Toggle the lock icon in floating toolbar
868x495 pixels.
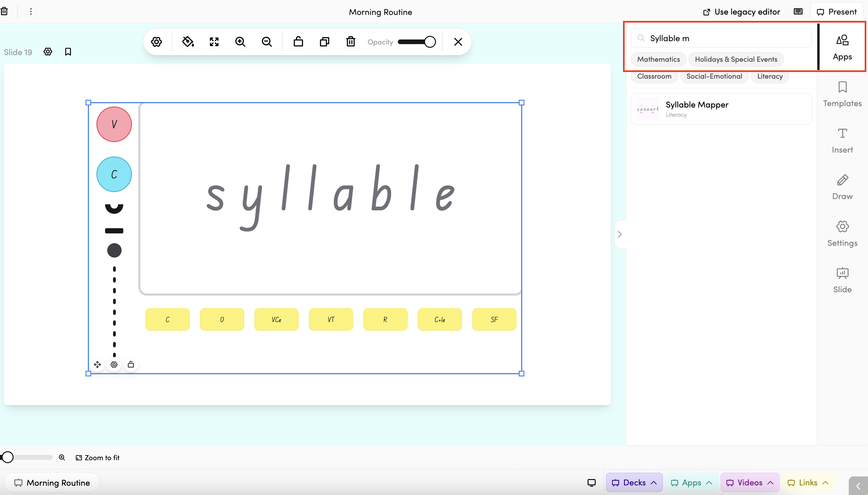point(298,42)
